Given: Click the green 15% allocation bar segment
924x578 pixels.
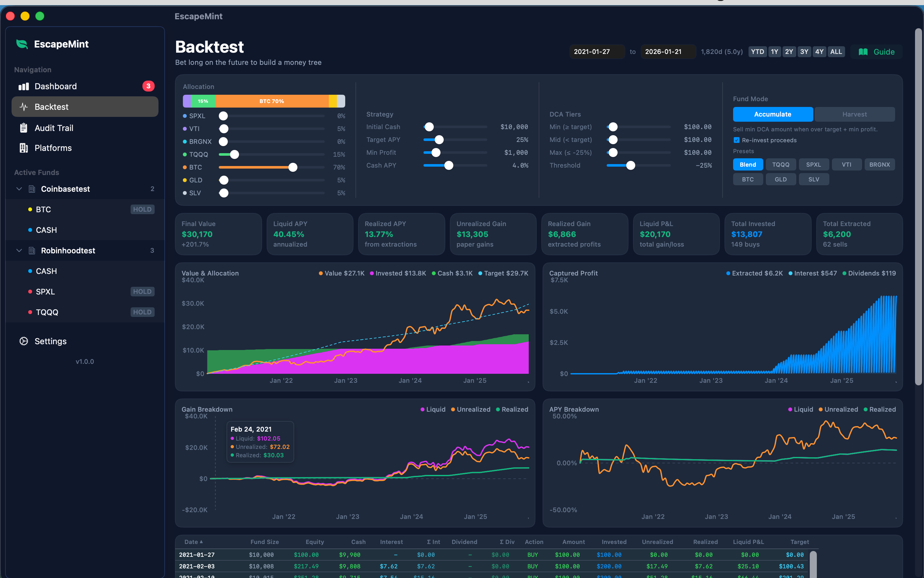Looking at the screenshot, I should coord(203,101).
